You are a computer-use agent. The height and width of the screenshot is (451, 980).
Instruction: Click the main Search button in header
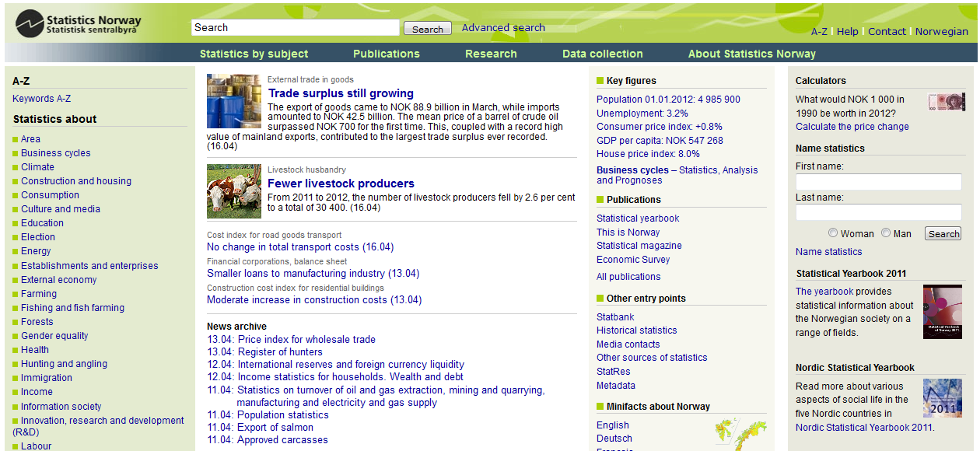[x=428, y=29]
